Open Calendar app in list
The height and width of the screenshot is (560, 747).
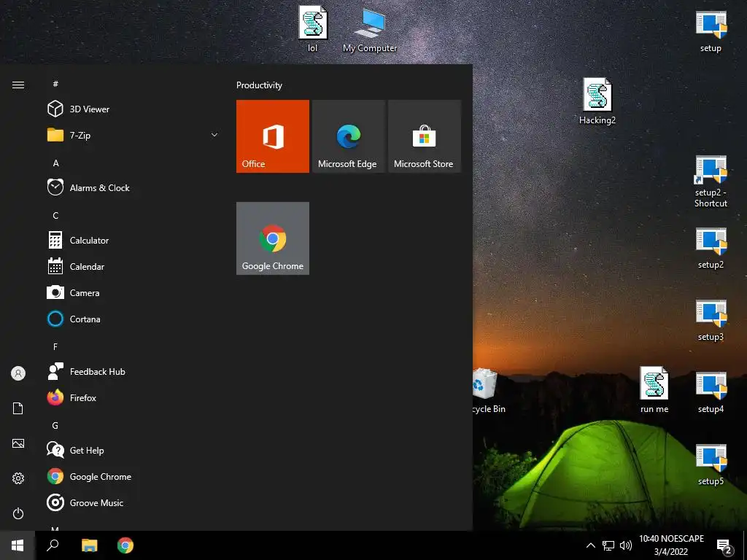(x=133, y=266)
